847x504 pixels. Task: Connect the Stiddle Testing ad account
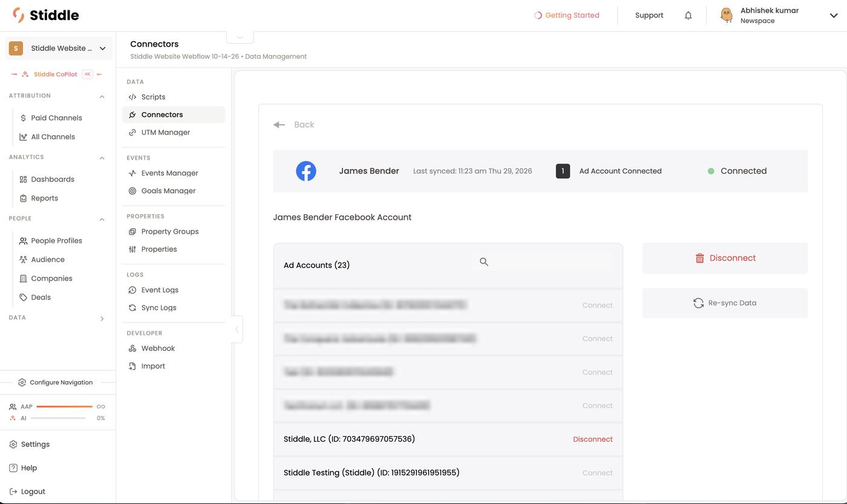point(597,473)
